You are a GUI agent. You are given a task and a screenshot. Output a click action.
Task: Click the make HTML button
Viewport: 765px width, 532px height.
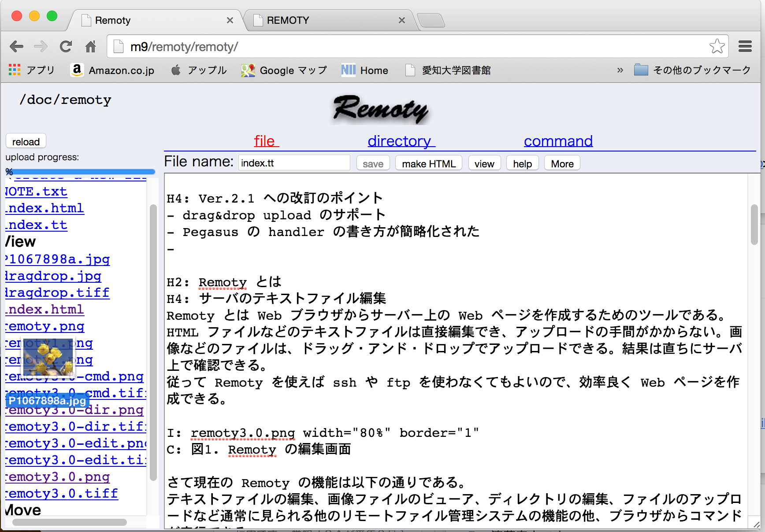coord(429,163)
